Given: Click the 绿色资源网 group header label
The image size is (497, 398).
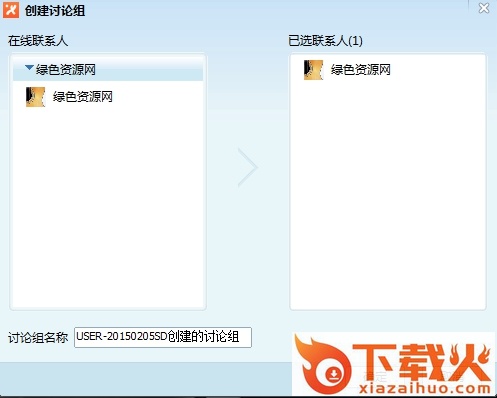Looking at the screenshot, I should click(66, 70).
